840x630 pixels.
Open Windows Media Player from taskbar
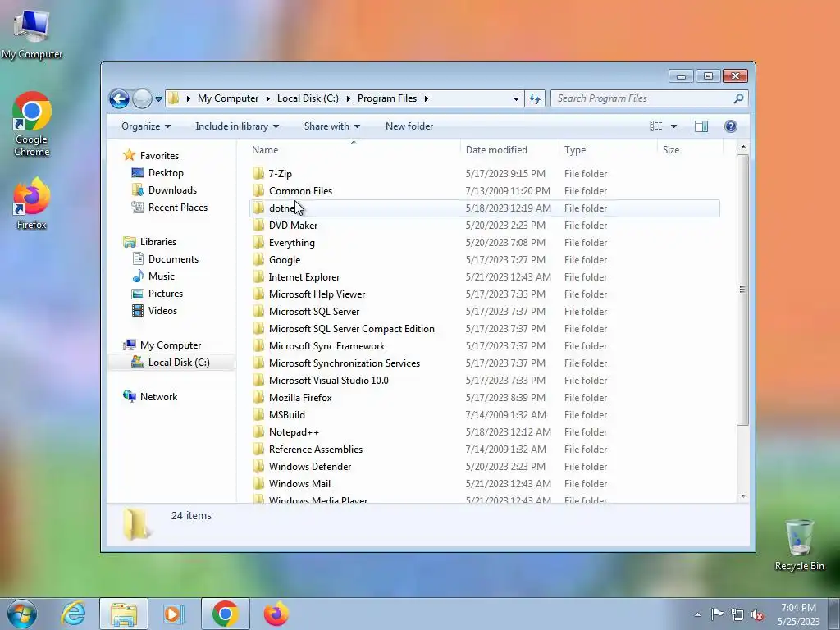[x=173, y=614]
